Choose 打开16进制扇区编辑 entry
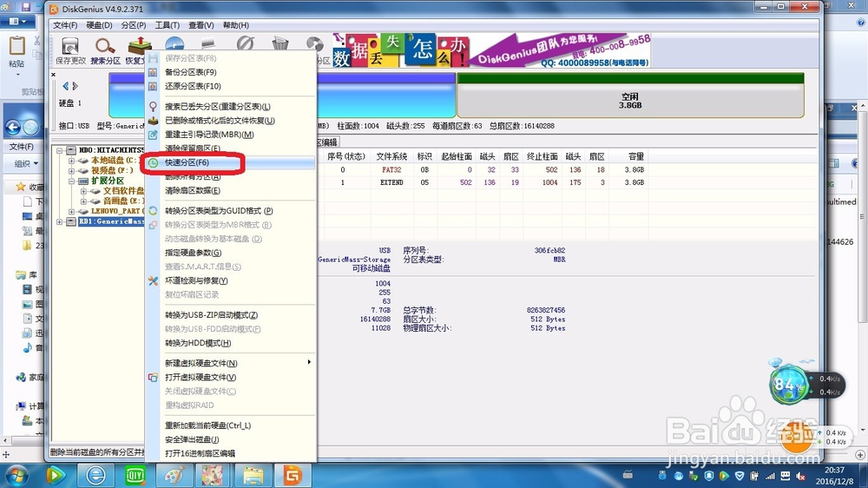 pyautogui.click(x=231, y=453)
